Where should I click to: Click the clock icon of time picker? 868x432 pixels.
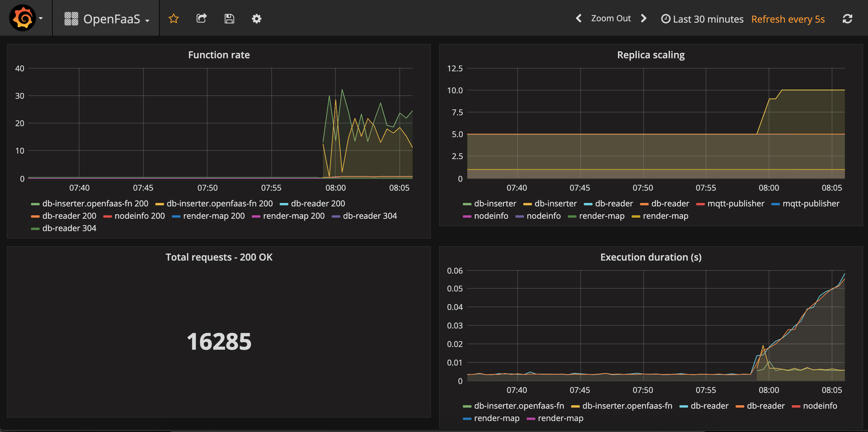666,19
